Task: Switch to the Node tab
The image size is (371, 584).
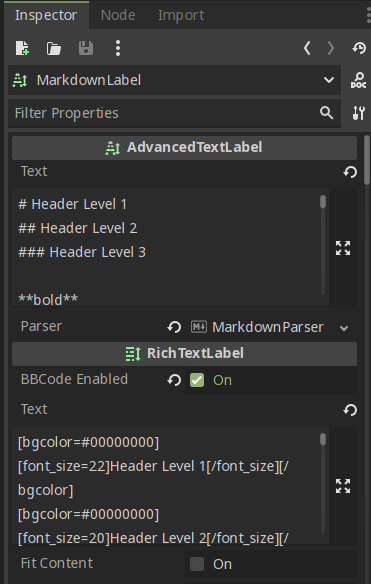Action: tap(118, 15)
